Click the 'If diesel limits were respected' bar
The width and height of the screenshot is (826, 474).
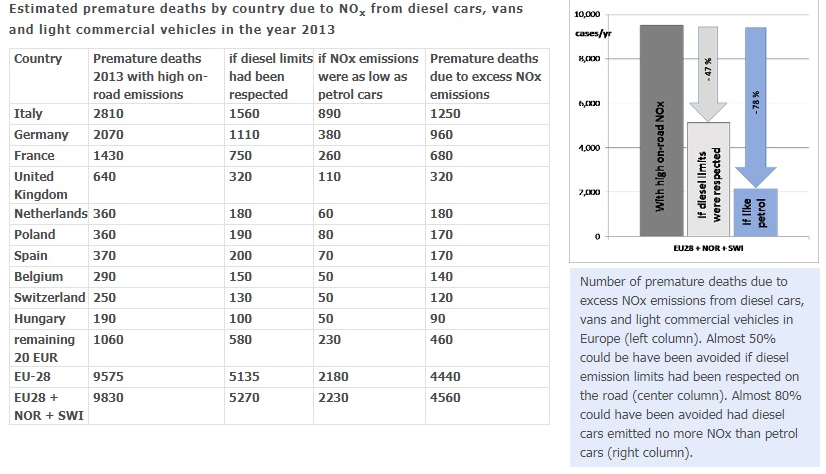click(709, 180)
